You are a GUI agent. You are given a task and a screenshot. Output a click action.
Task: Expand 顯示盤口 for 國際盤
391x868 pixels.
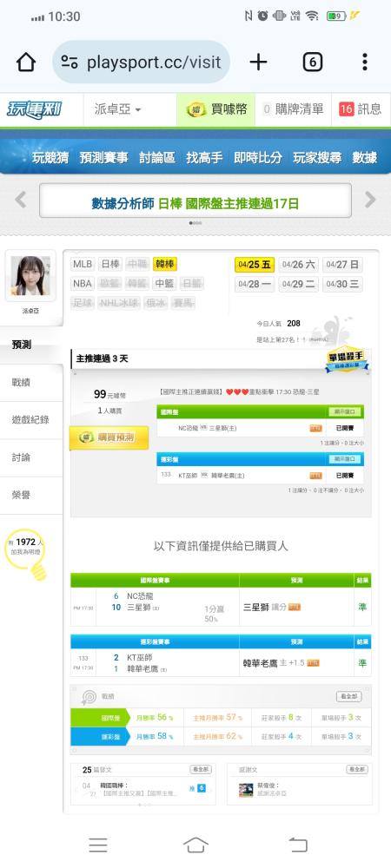click(345, 411)
